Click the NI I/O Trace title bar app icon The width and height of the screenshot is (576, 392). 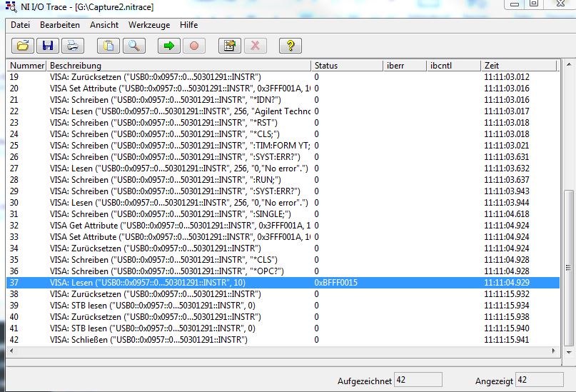pyautogui.click(x=11, y=6)
